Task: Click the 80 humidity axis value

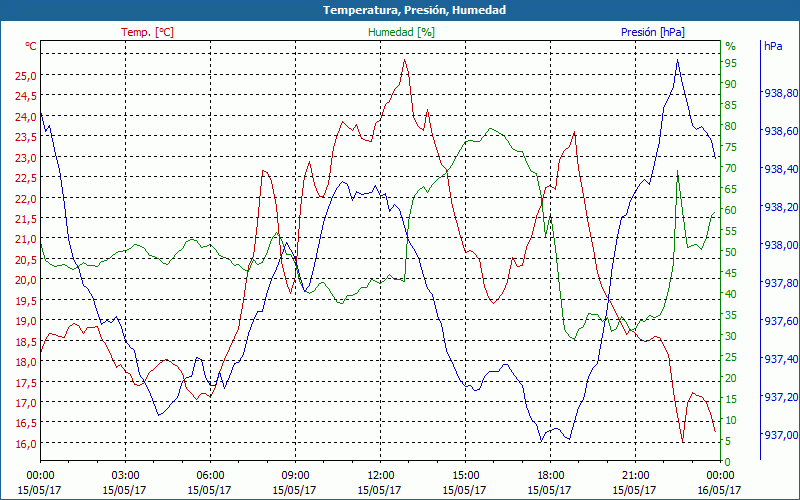Action: click(731, 126)
